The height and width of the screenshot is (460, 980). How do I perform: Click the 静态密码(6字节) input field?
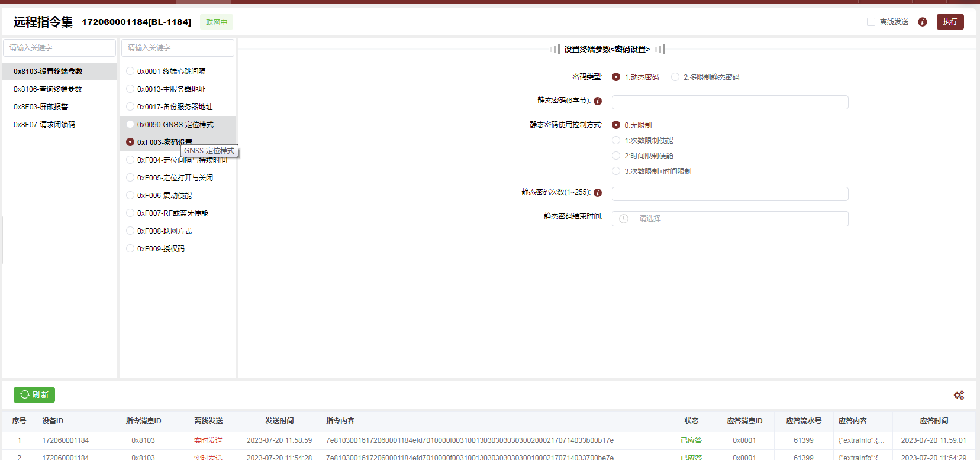pos(730,102)
